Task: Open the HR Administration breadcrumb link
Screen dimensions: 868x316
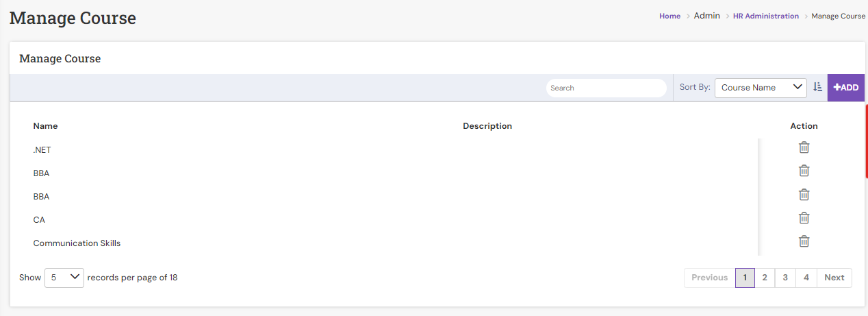Action: (x=766, y=16)
